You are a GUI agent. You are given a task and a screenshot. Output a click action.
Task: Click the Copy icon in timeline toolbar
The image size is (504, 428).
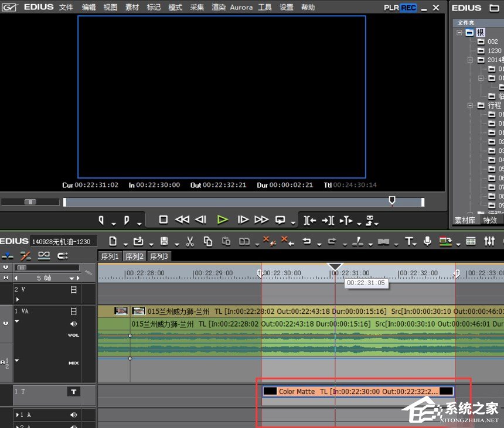click(x=208, y=241)
